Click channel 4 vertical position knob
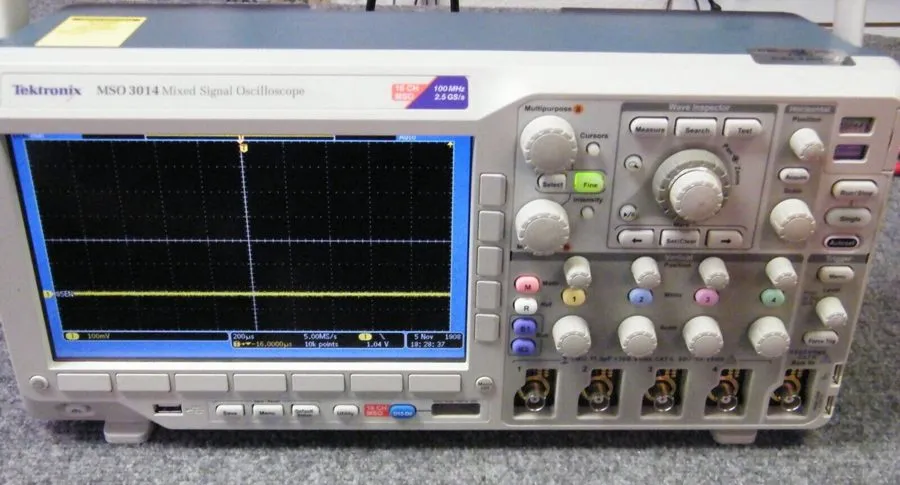The height and width of the screenshot is (485, 900). pyautogui.click(x=781, y=272)
